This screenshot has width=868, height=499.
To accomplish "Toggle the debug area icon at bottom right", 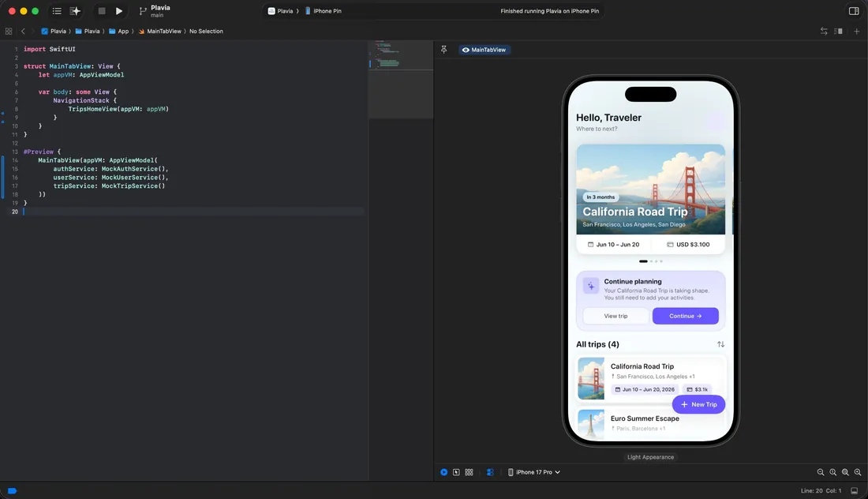I will click(x=854, y=490).
